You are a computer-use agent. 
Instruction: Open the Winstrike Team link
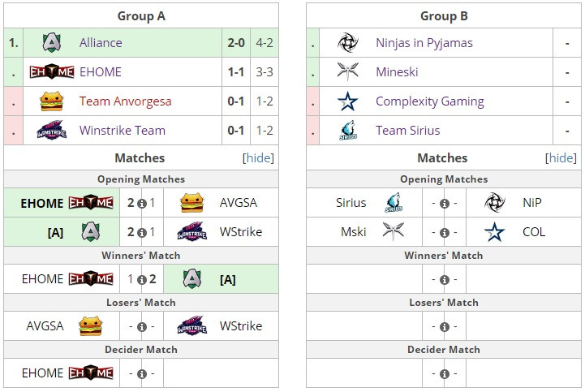[x=123, y=131]
